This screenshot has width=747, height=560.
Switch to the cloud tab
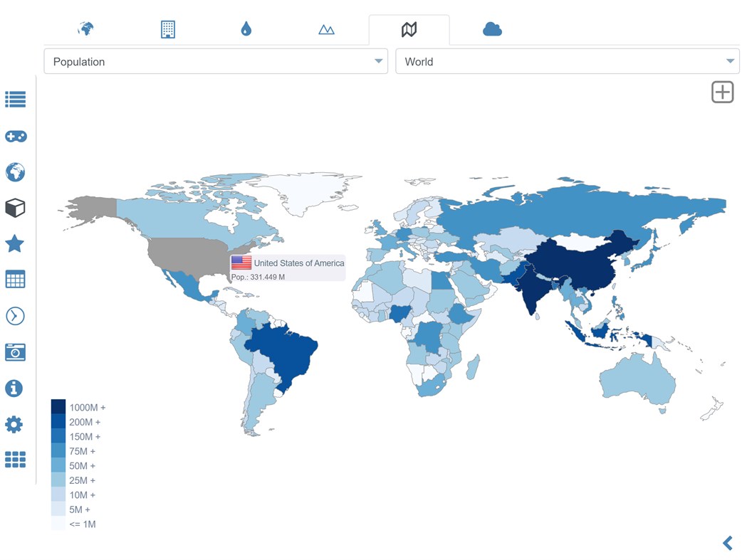point(490,28)
